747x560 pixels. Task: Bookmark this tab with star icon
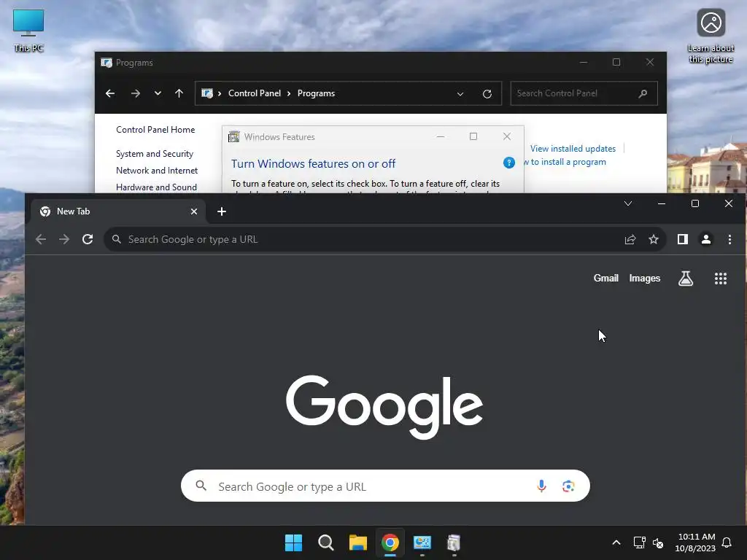point(654,239)
